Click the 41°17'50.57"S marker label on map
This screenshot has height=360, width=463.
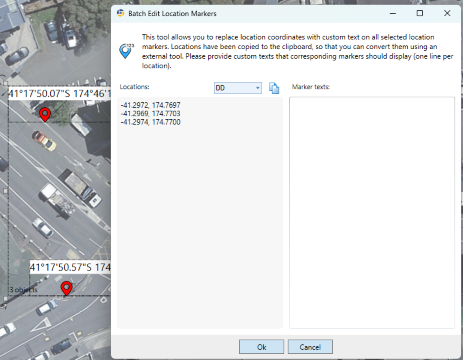click(70, 267)
